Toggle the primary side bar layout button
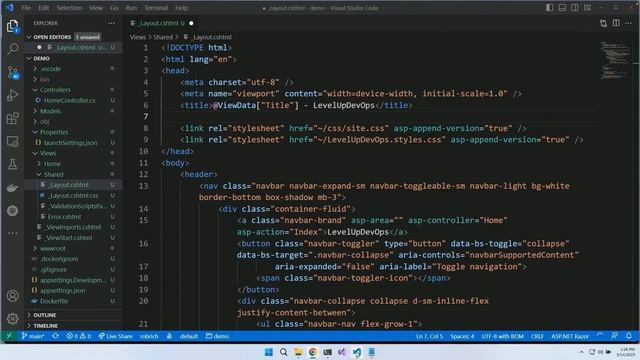 pyautogui.click(x=550, y=8)
